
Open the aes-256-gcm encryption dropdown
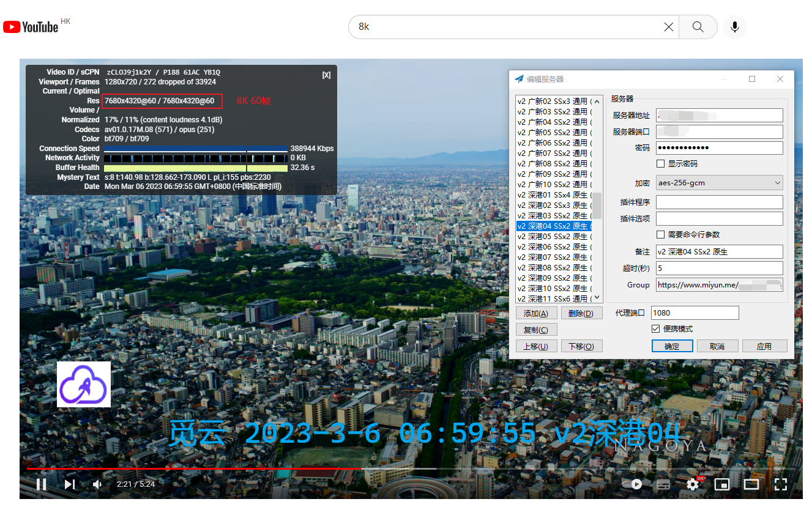pyautogui.click(x=719, y=182)
